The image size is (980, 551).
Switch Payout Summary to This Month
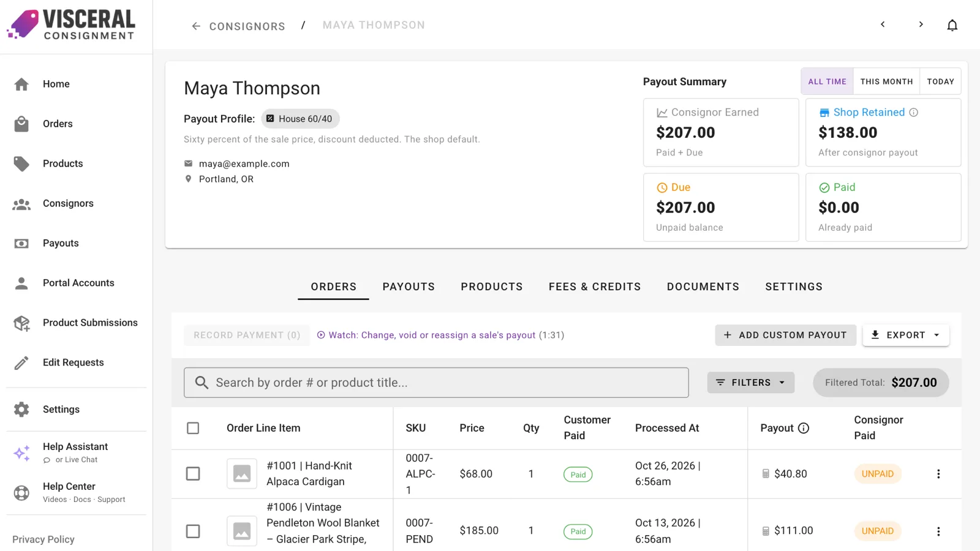886,81
